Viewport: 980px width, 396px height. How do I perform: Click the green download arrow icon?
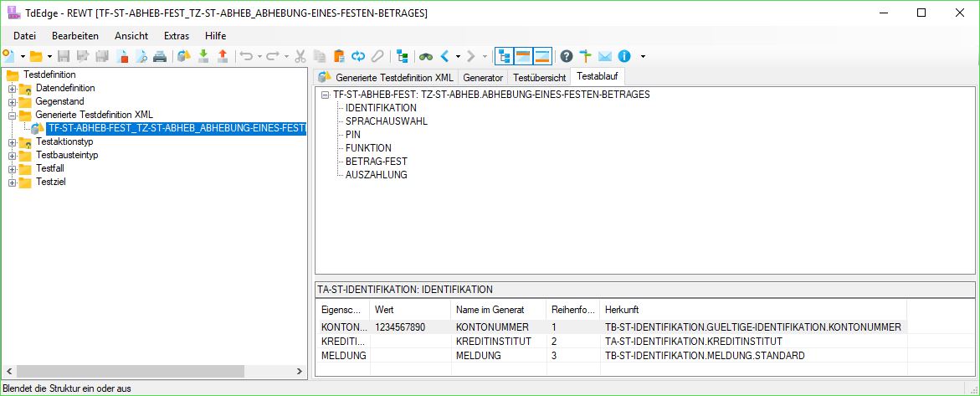pyautogui.click(x=203, y=56)
